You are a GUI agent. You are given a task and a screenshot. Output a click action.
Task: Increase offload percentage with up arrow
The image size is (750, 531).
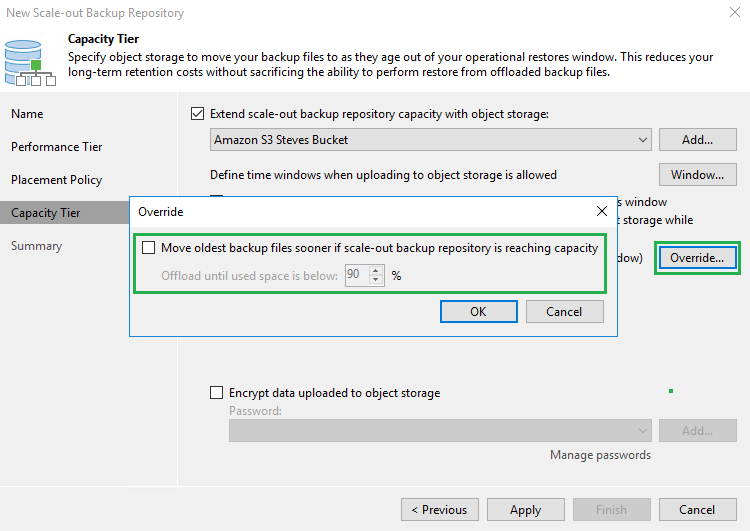click(376, 270)
